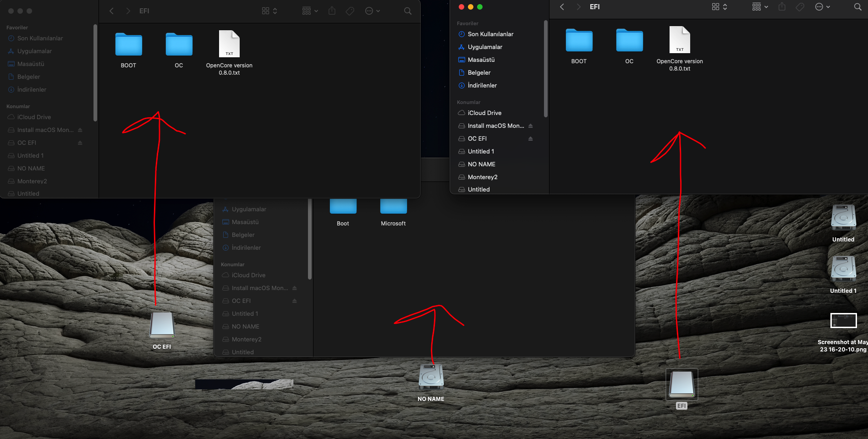
Task: Go back in the left EFI window
Action: pos(111,11)
